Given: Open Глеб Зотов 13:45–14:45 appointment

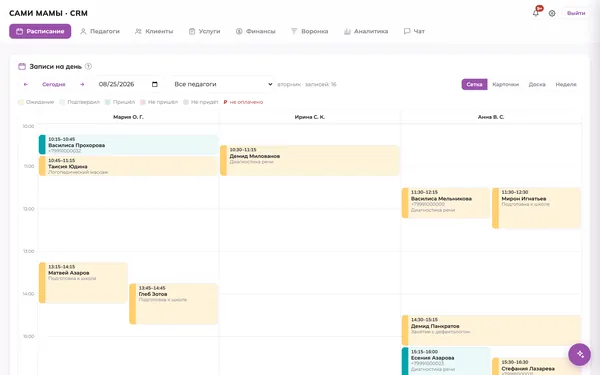Looking at the screenshot, I should (174, 304).
